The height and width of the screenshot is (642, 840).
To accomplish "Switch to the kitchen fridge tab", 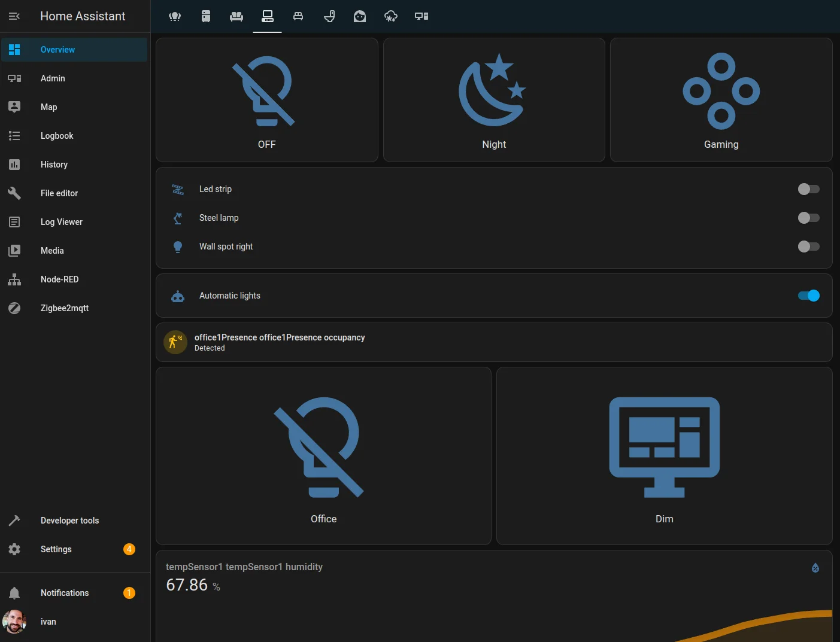I will (206, 16).
